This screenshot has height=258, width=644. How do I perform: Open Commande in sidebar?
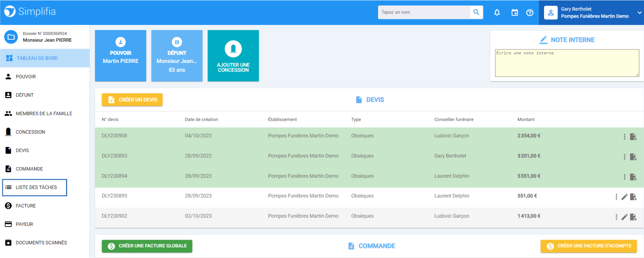click(45, 169)
